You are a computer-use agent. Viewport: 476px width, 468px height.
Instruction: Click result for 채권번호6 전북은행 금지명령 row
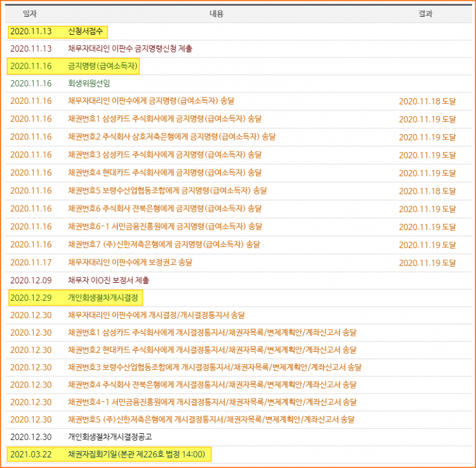(427, 209)
